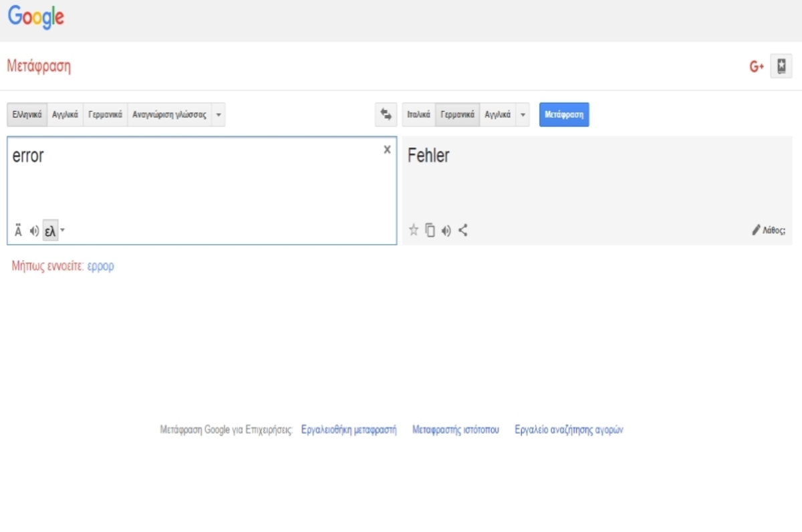The height and width of the screenshot is (532, 802).
Task: Star the translation "Fehler"
Action: pyautogui.click(x=414, y=231)
